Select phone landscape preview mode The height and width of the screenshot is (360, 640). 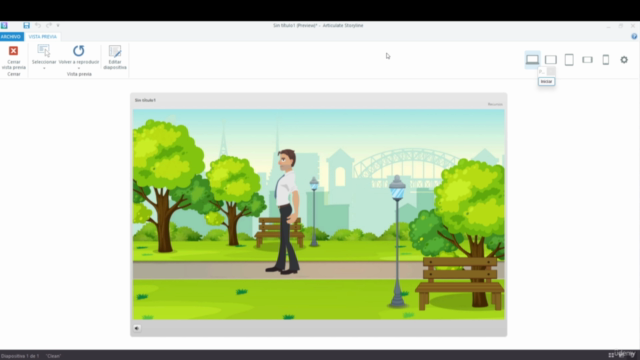tap(587, 60)
